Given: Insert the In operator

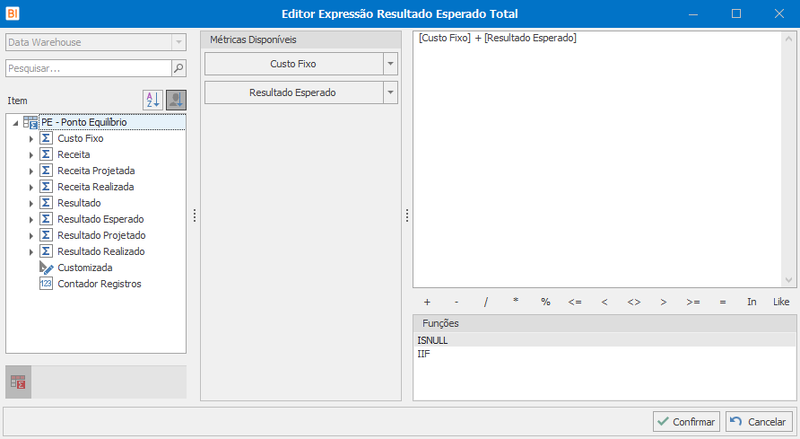Looking at the screenshot, I should point(752,302).
